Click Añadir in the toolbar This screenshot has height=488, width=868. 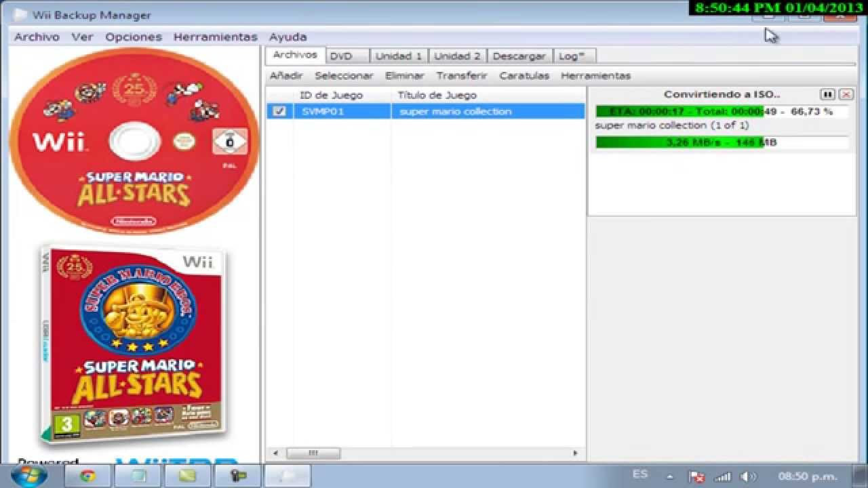286,76
